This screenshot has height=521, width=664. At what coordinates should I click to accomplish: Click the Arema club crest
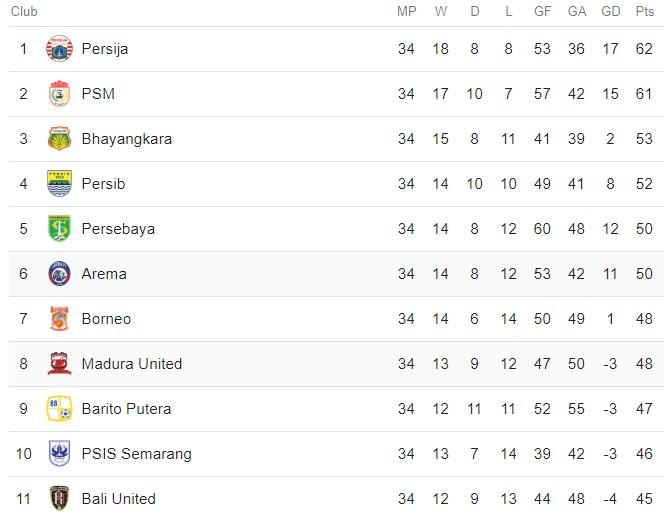(x=60, y=274)
